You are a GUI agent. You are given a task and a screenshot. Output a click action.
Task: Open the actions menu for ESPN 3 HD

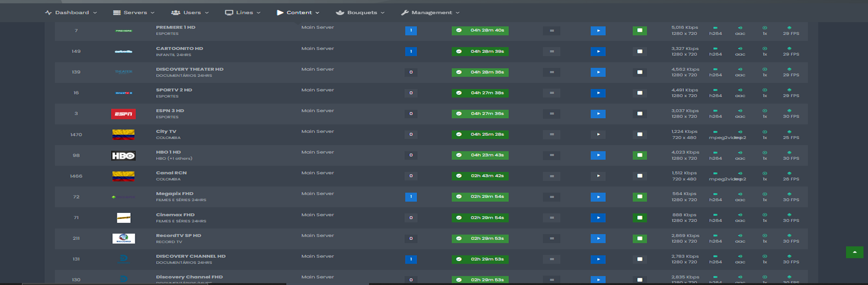click(x=552, y=114)
